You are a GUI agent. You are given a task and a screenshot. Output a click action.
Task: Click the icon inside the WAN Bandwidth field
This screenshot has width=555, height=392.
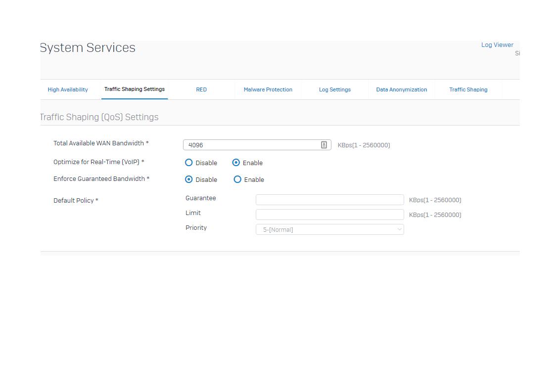pos(324,145)
